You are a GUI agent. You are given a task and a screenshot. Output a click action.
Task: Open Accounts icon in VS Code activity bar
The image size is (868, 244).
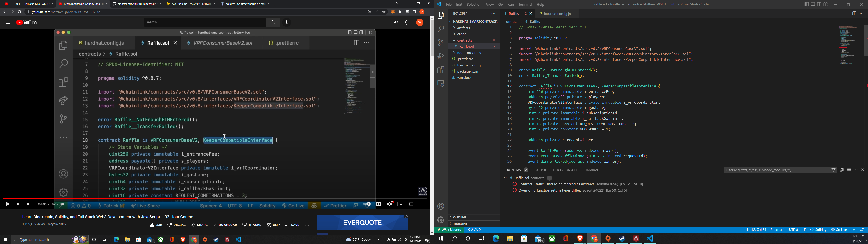click(x=441, y=206)
